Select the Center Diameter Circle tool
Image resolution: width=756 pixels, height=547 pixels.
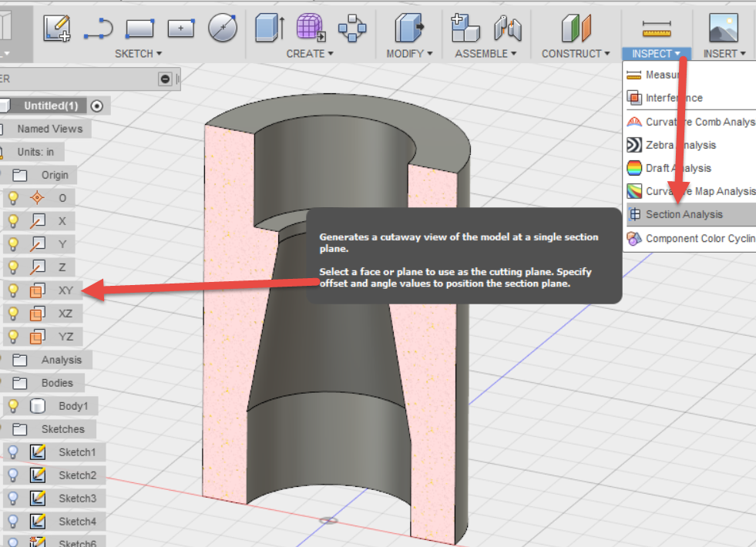[221, 28]
